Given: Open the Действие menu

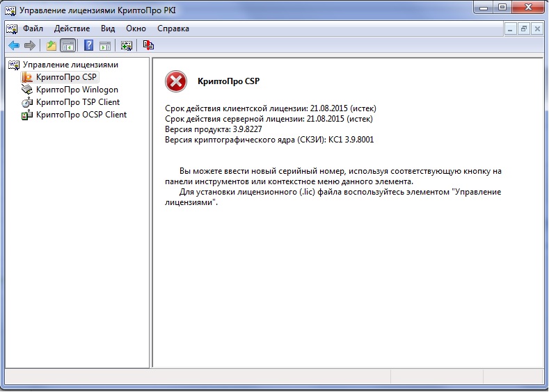Looking at the screenshot, I should 72,28.
